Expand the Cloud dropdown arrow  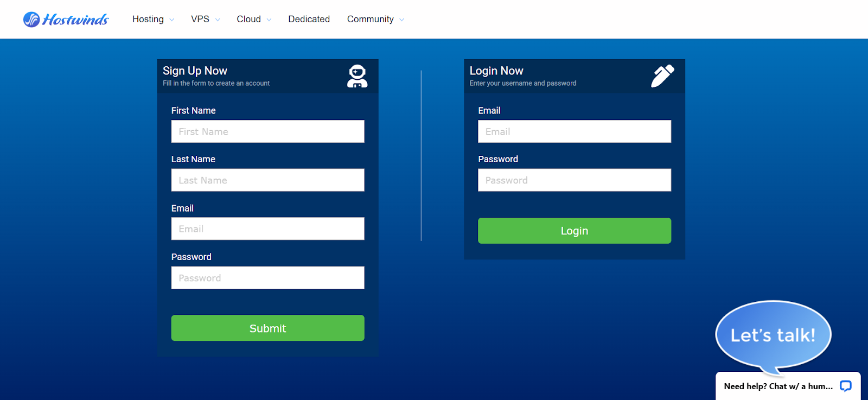[x=269, y=20]
